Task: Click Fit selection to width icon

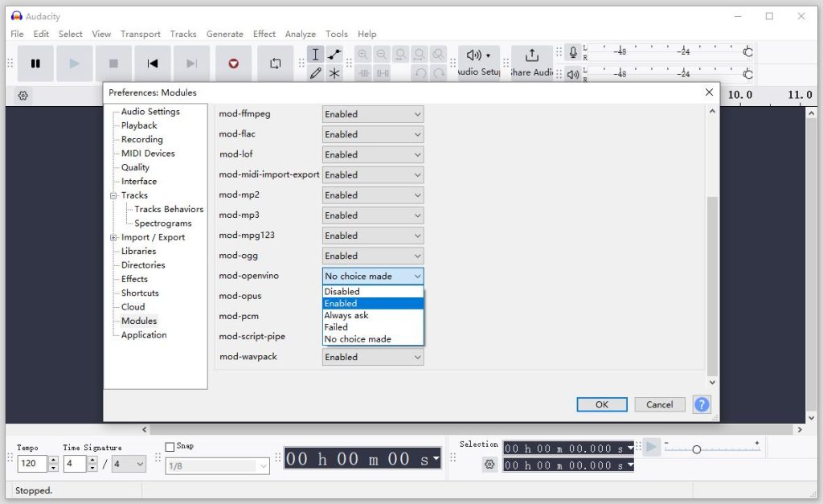Action: [x=400, y=54]
